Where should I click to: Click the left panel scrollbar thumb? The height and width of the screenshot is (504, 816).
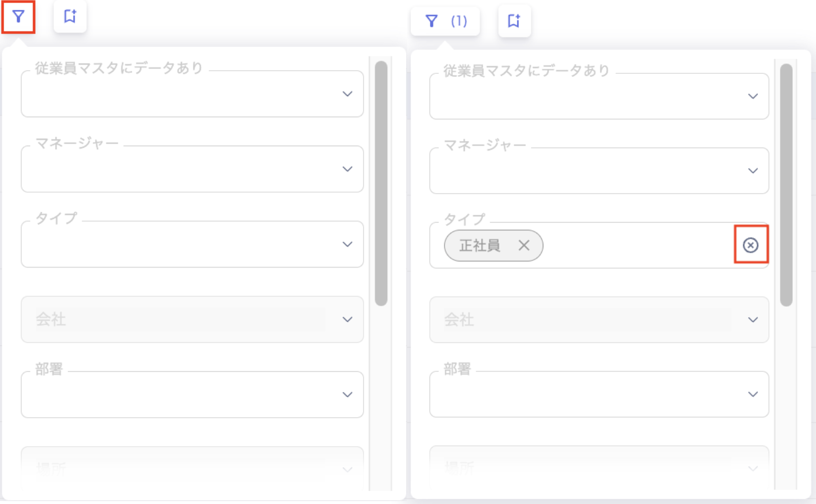381,183
